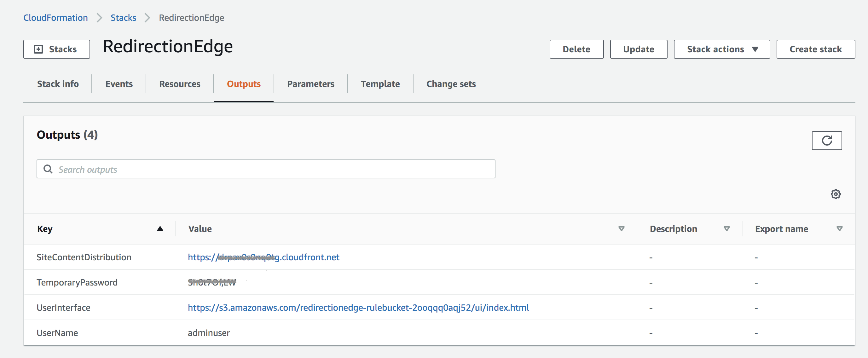This screenshot has width=868, height=358.
Task: View the Template tab
Action: point(380,84)
